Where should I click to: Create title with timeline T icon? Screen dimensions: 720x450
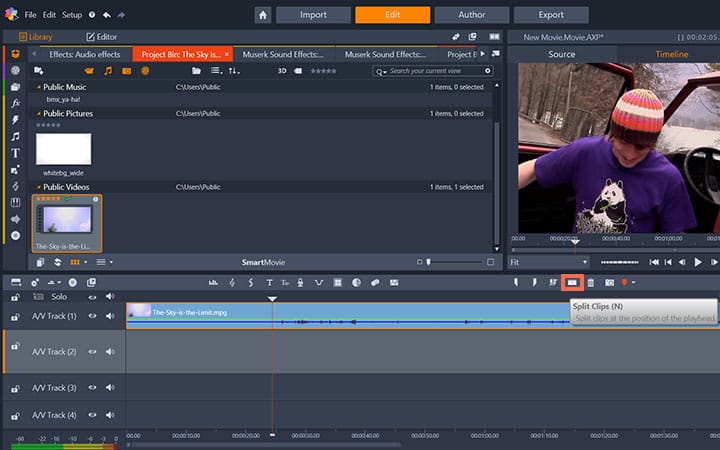[270, 283]
